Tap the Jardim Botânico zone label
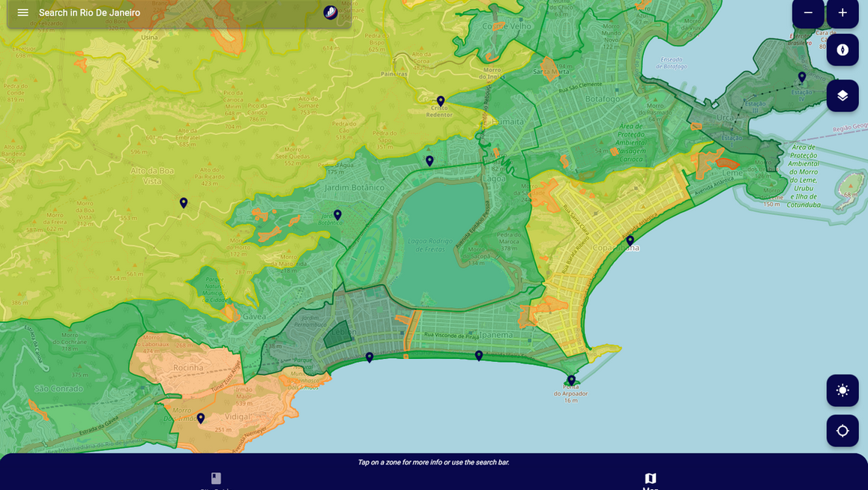 pos(355,187)
